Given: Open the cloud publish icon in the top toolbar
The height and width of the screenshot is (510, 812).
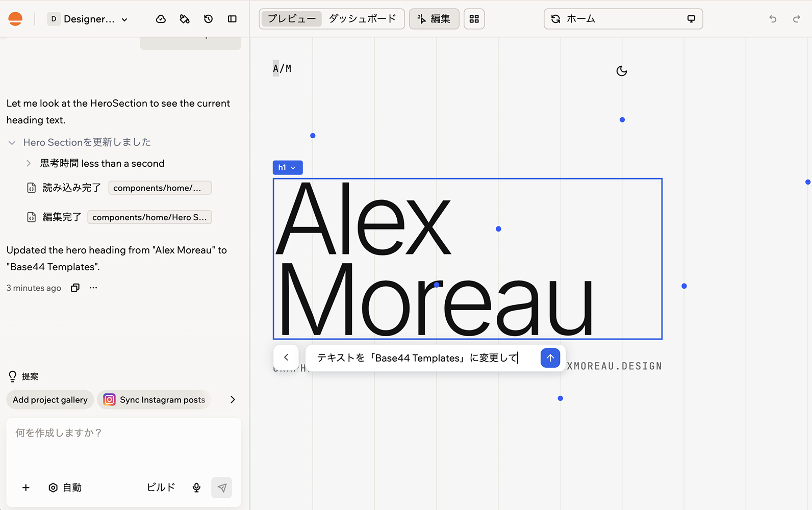Looking at the screenshot, I should tap(161, 19).
